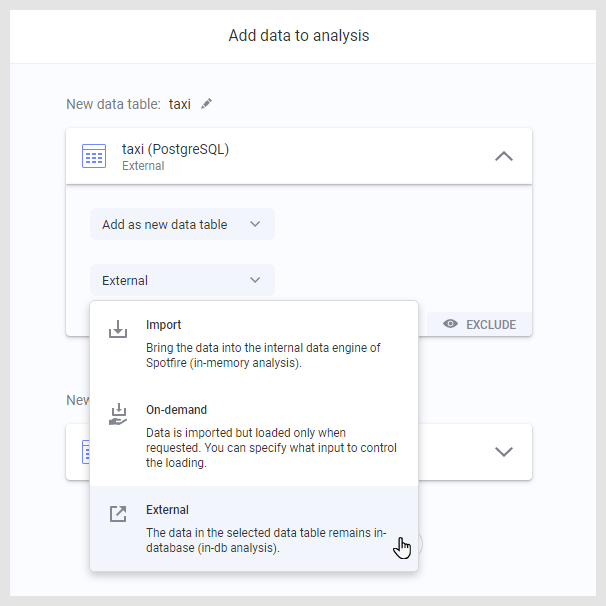
Task: Click the On-demand description text
Action: 270,448
